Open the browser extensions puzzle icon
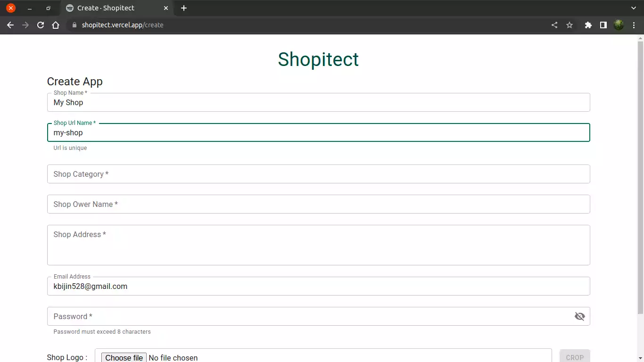644x362 pixels. (x=588, y=25)
